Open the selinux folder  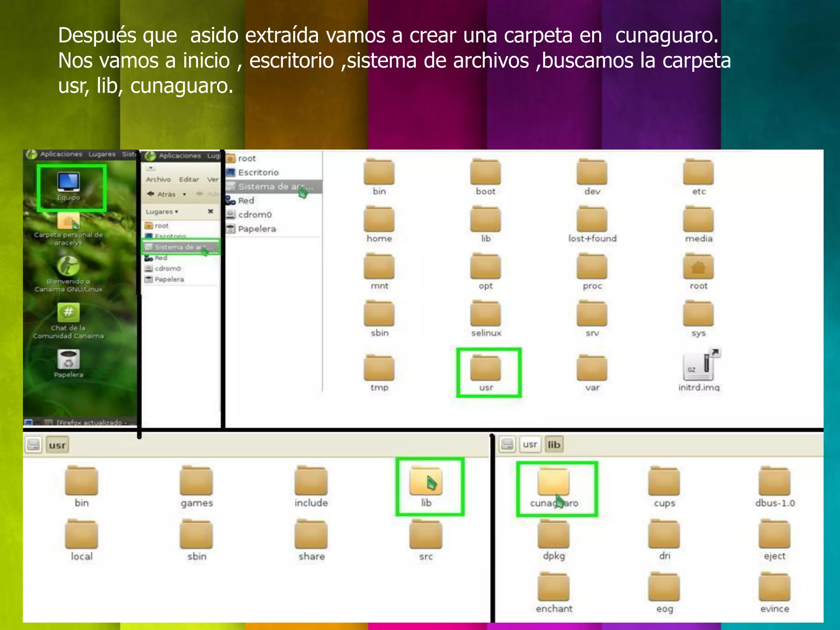[x=486, y=318]
